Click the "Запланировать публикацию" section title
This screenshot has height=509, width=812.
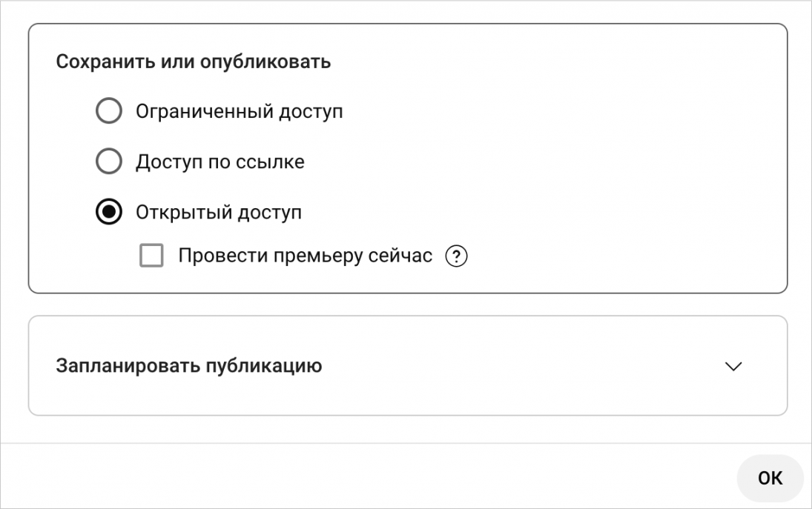(189, 366)
